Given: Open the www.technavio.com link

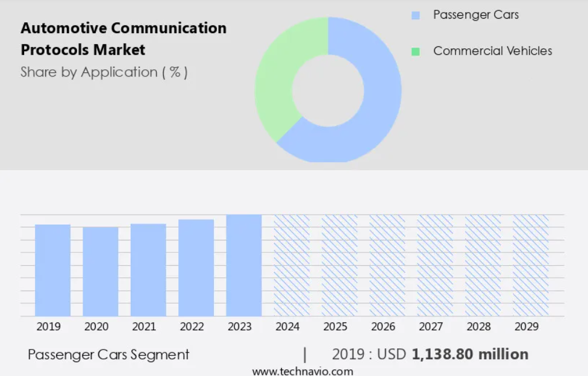Looking at the screenshot, I should pos(302,371).
